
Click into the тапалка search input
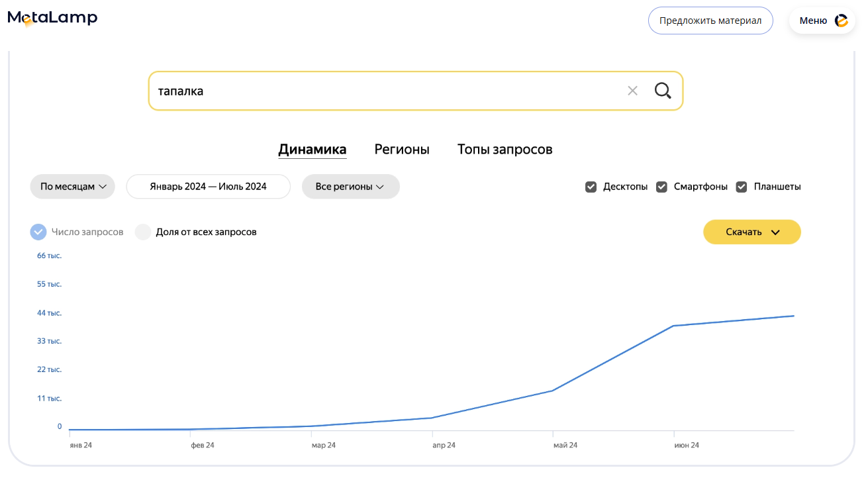coord(384,91)
